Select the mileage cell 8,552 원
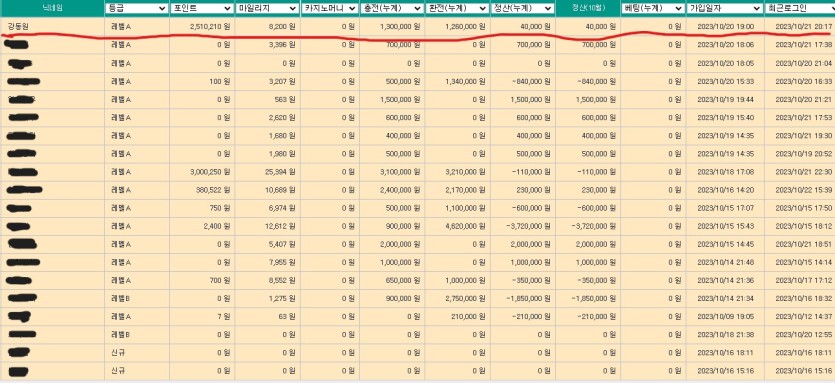Screen dimensions: 835x383 pos(282,281)
